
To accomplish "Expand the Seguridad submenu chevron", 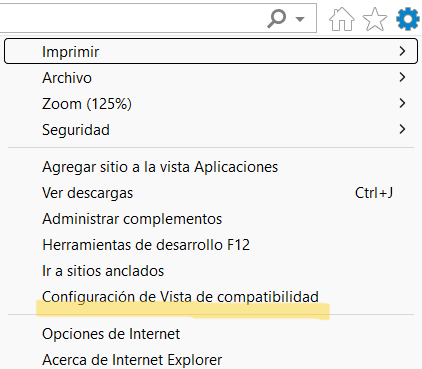I will (x=402, y=129).
